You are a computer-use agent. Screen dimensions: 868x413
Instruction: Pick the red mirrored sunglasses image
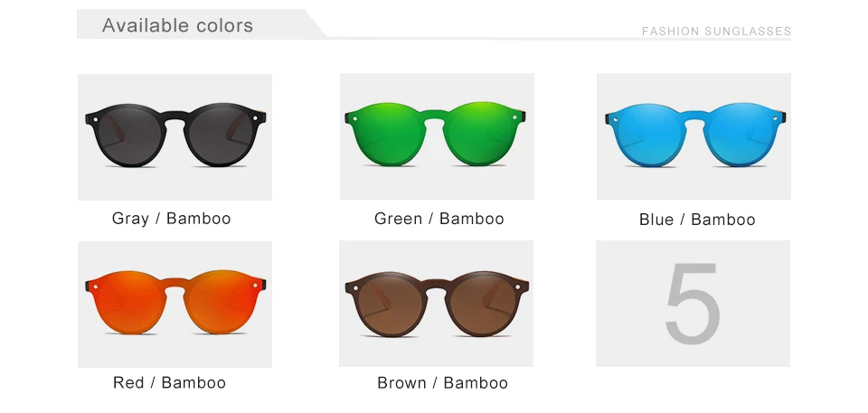pos(175,304)
